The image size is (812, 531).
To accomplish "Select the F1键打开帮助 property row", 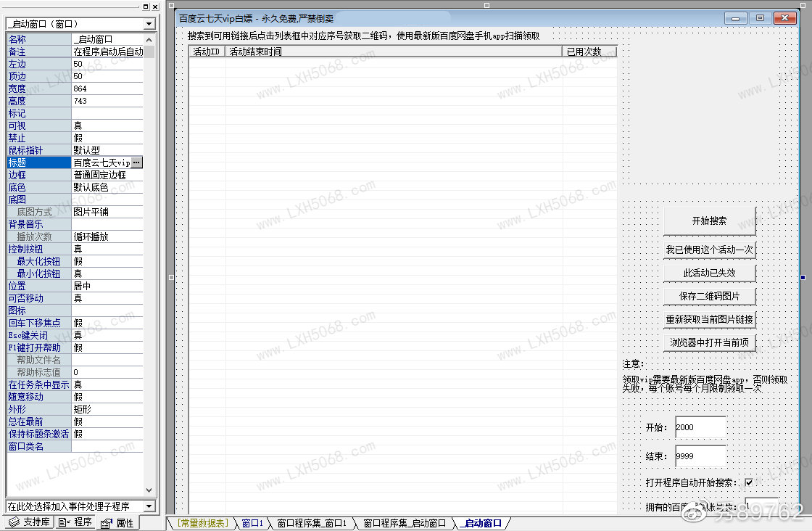I will (x=75, y=347).
